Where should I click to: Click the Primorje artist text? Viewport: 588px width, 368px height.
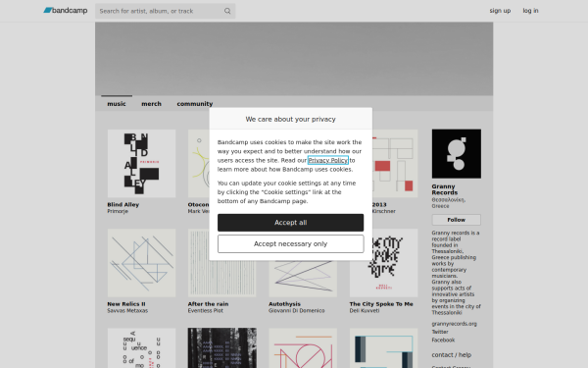pos(118,211)
